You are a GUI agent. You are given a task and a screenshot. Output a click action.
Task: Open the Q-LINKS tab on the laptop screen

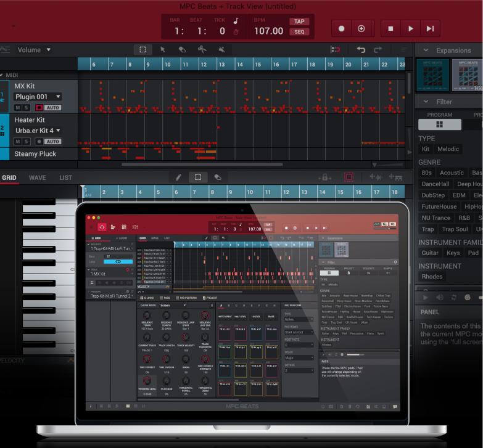tap(147, 298)
